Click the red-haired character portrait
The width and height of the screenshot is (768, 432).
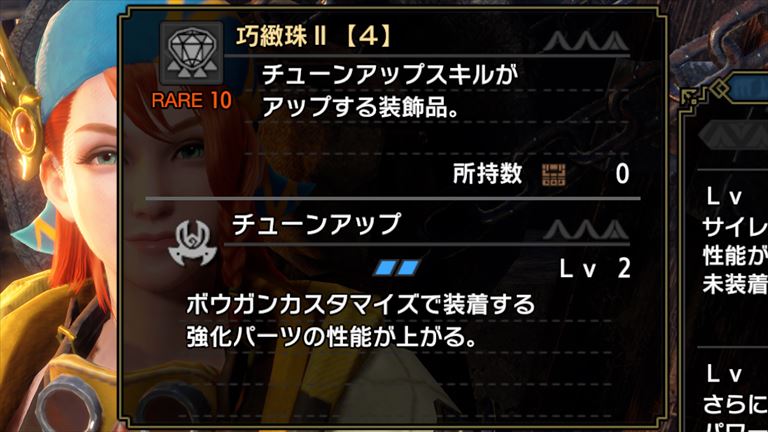(x=61, y=216)
